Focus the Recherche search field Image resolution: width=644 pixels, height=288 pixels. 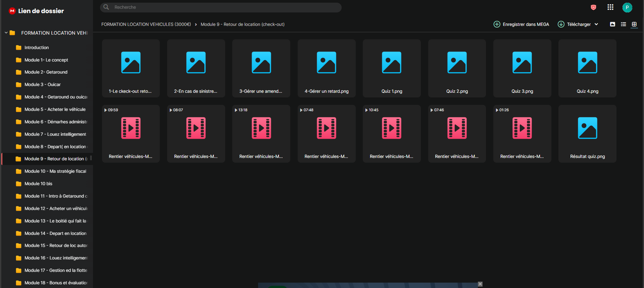tap(221, 7)
